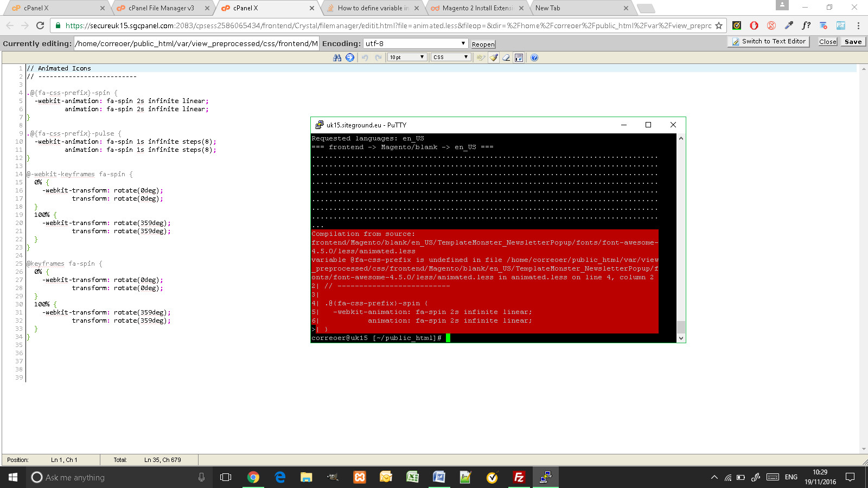Expand the CSS syntax language dropdown
Screen dimensions: 868x488
[x=450, y=57]
